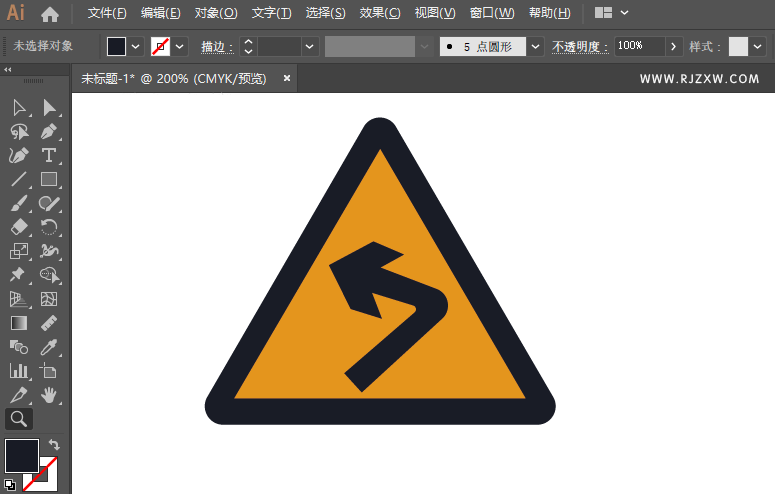Open the 选择(S) menu
Image resolution: width=775 pixels, height=494 pixels.
click(325, 13)
